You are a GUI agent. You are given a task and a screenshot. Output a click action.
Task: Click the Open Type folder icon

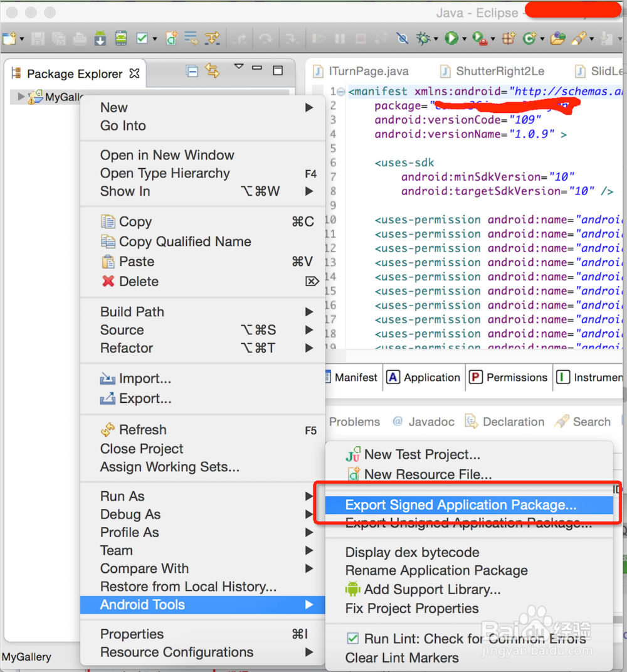[557, 38]
